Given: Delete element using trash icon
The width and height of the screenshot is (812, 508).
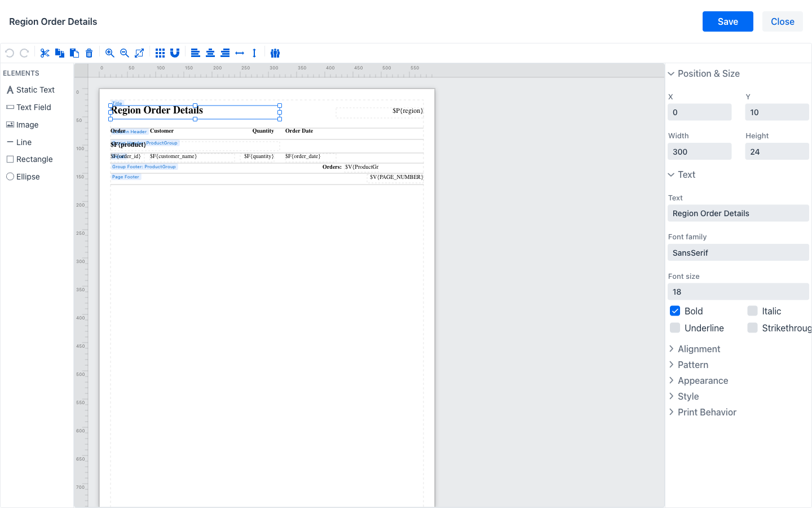Looking at the screenshot, I should click(89, 53).
